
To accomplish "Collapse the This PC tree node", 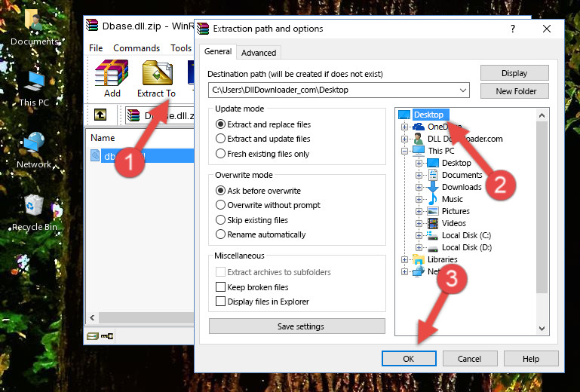I will click(405, 151).
